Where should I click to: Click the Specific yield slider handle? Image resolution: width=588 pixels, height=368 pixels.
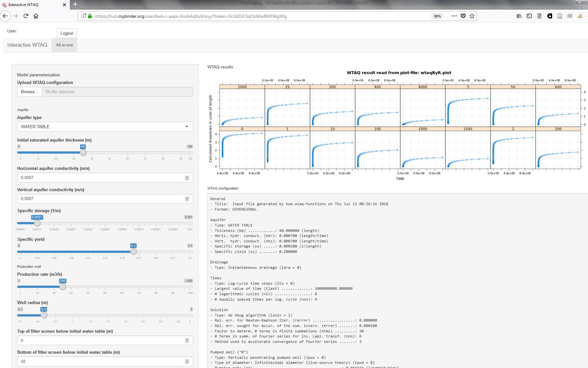(x=133, y=252)
